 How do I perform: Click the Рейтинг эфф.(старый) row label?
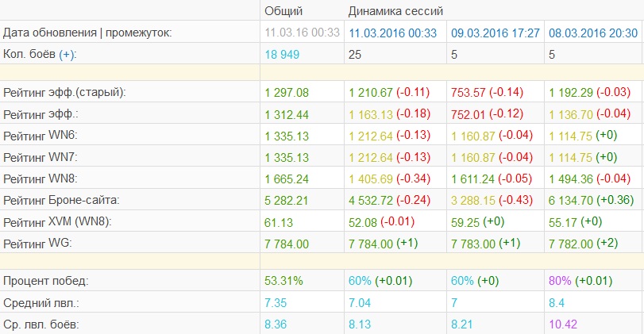click(x=64, y=92)
